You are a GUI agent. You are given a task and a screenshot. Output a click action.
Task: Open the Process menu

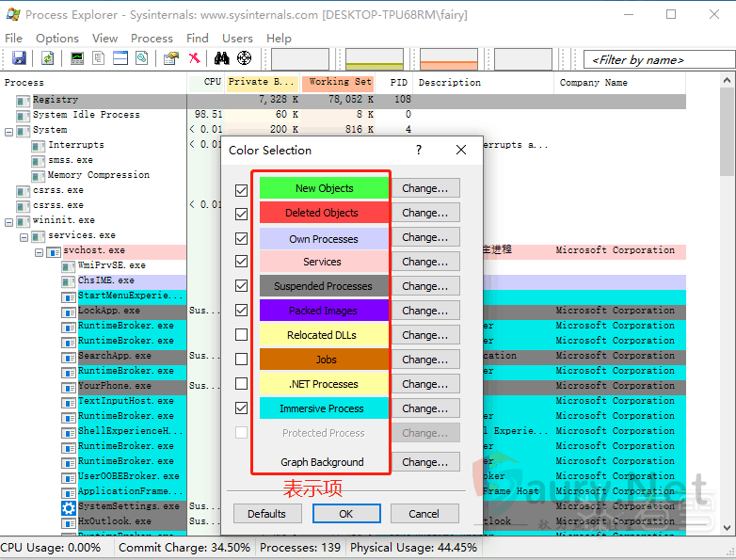pos(152,38)
